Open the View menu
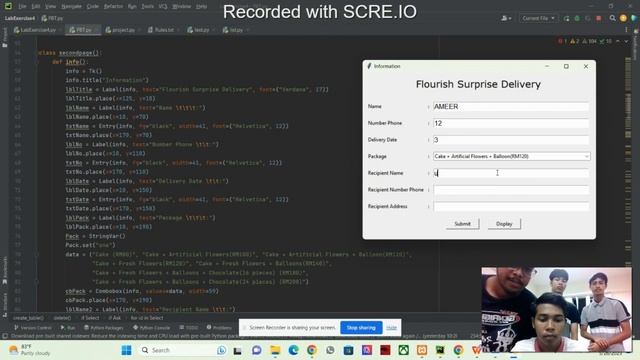 50,6
